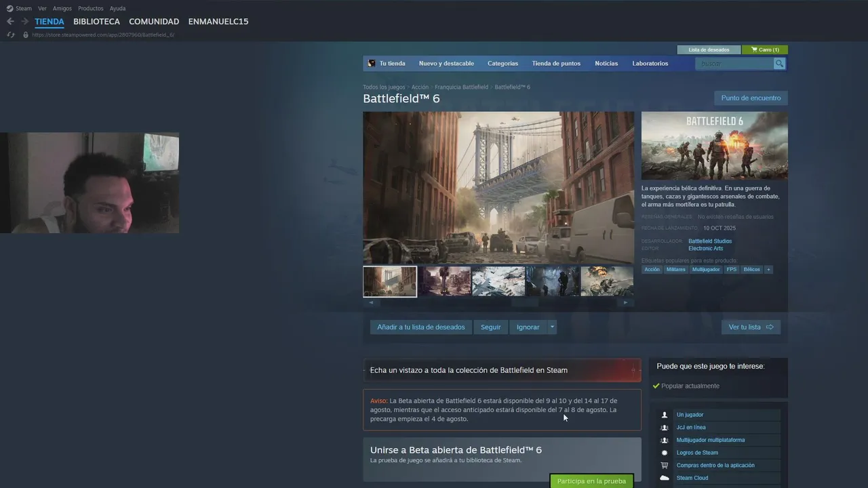Click the Bélicos tag
Screen dimensions: 868x488
click(751, 270)
